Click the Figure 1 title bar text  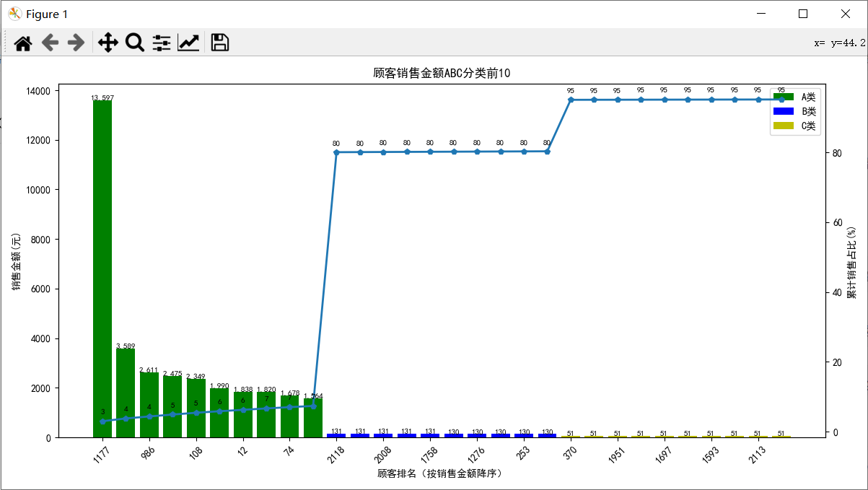48,14
